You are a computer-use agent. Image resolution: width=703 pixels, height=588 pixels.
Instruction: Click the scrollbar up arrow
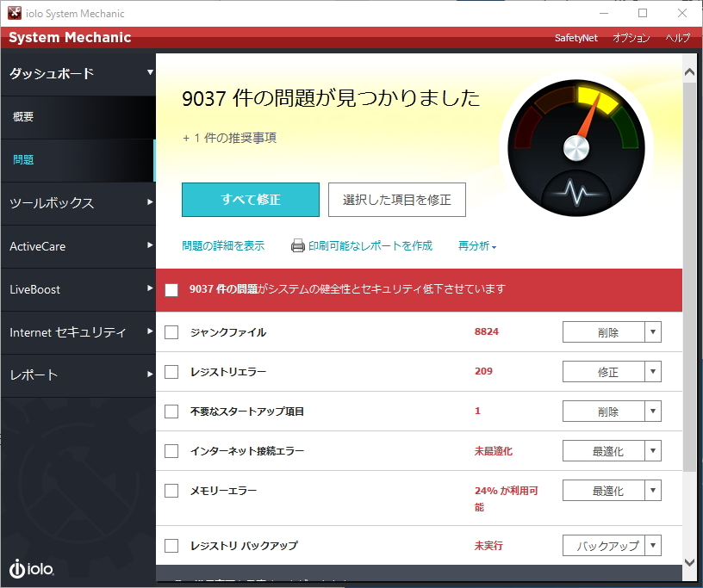tap(689, 71)
